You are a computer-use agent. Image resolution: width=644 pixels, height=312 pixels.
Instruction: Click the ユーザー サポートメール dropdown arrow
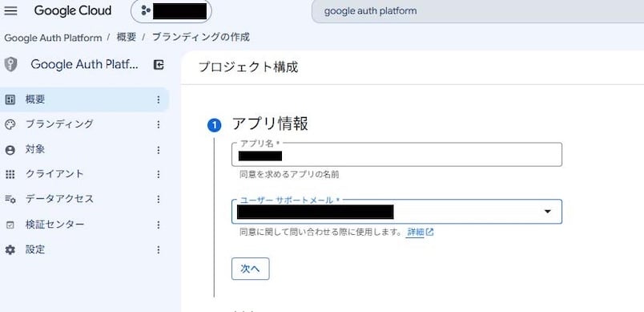point(548,211)
